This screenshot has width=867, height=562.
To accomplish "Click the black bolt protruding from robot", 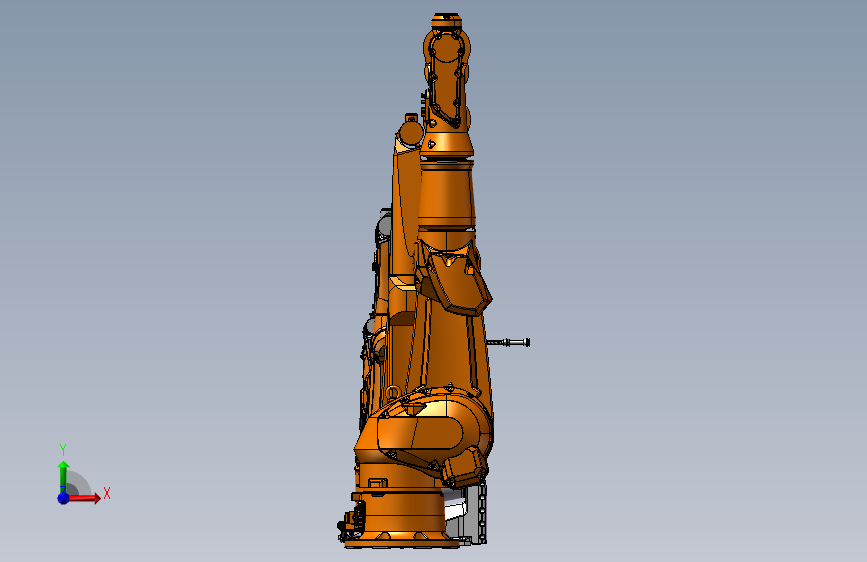I will [508, 343].
